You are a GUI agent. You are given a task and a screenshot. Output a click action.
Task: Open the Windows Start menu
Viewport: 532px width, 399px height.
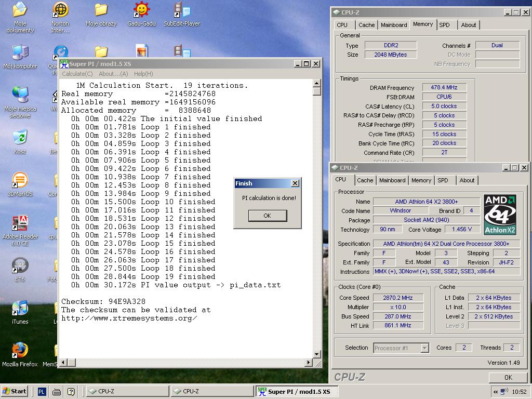click(15, 391)
